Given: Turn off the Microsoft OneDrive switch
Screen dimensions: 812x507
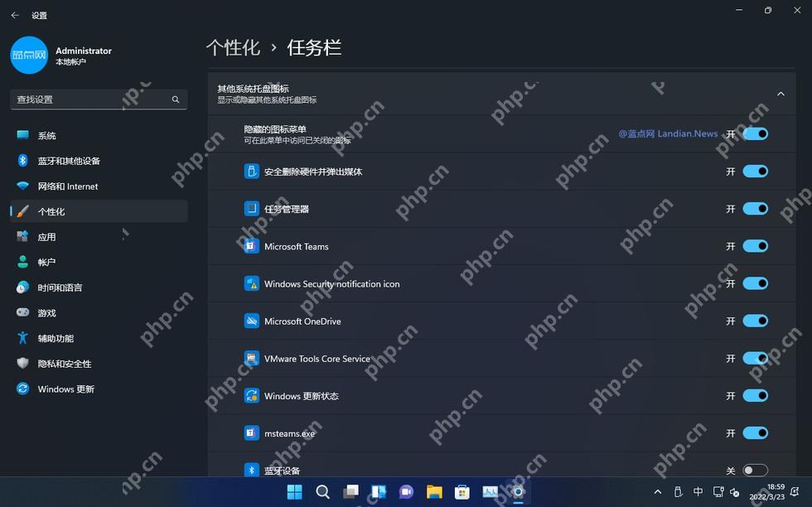Looking at the screenshot, I should tap(755, 321).
